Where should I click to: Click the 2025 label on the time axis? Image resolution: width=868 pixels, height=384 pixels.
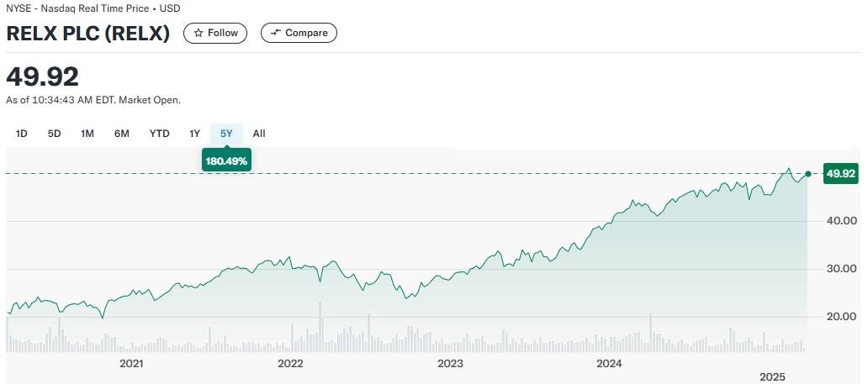pyautogui.click(x=772, y=377)
